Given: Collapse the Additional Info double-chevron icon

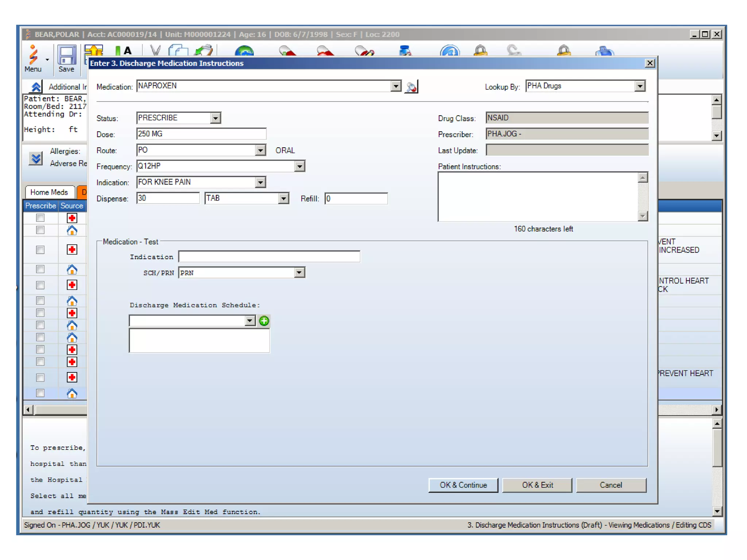Looking at the screenshot, I should click(36, 87).
